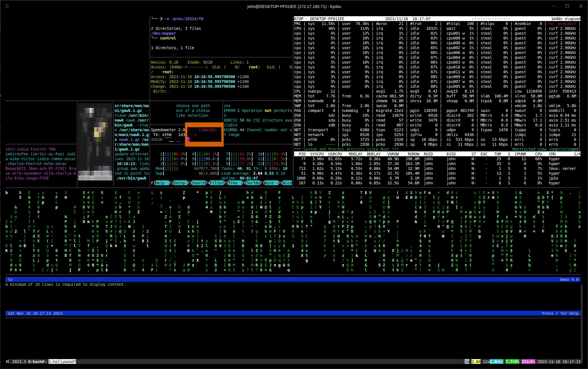Screen dimensions: 588x369
Task: Click the PID column header in atop
Action: coord(302,154)
